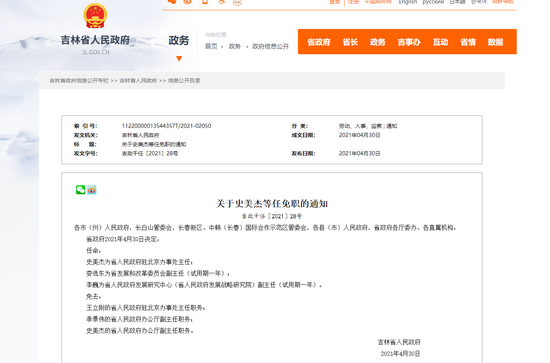The height and width of the screenshot is (363, 550).
Task: Click the 发布日期 value 2021年04月30日
Action: point(360,153)
